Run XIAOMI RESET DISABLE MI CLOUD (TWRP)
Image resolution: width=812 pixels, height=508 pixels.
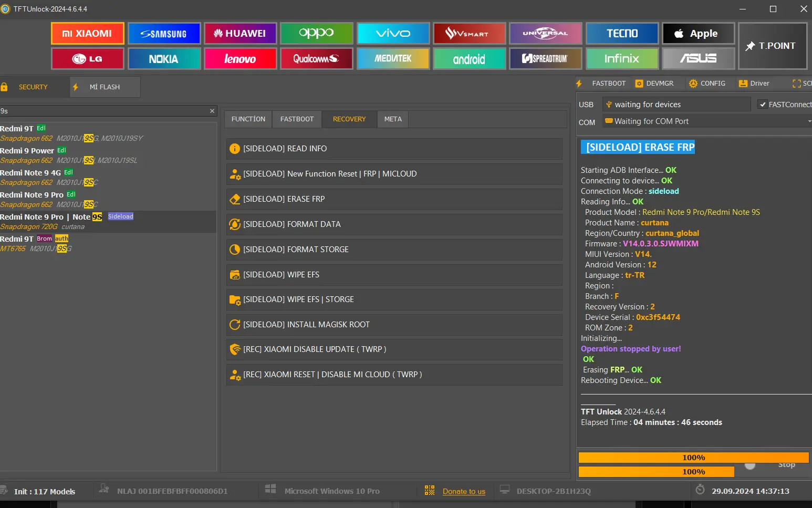pyautogui.click(x=394, y=375)
